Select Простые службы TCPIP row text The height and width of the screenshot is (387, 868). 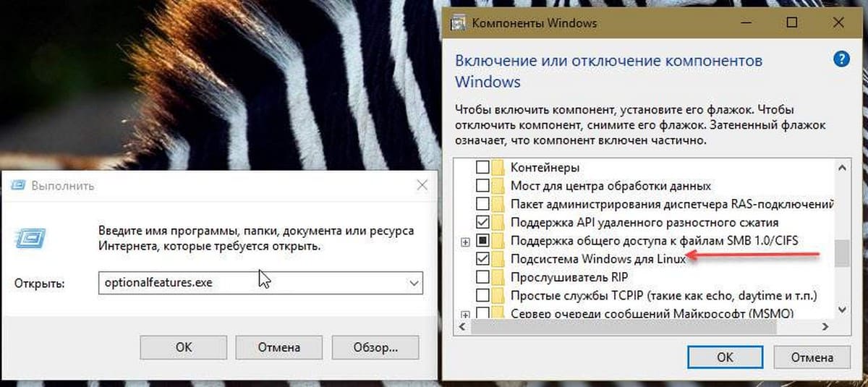(664, 295)
